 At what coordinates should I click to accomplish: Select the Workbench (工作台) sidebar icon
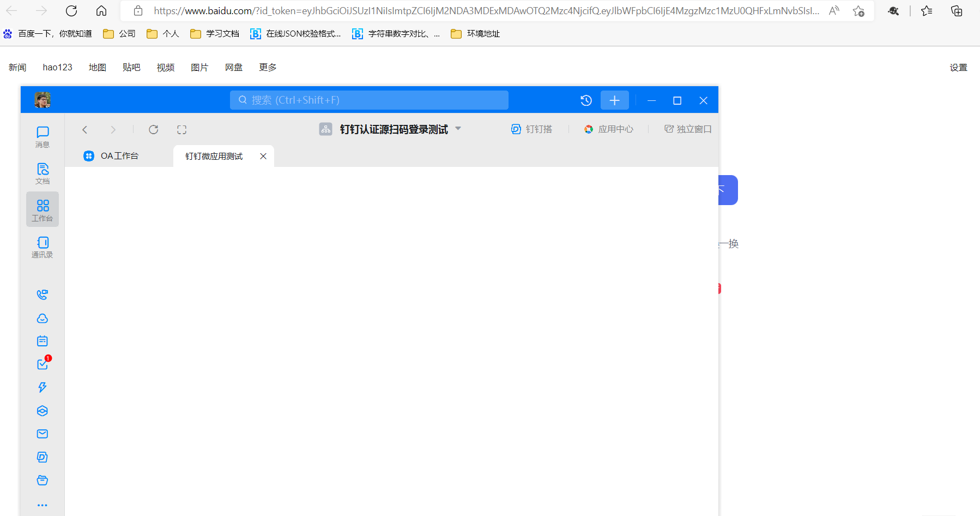point(43,209)
